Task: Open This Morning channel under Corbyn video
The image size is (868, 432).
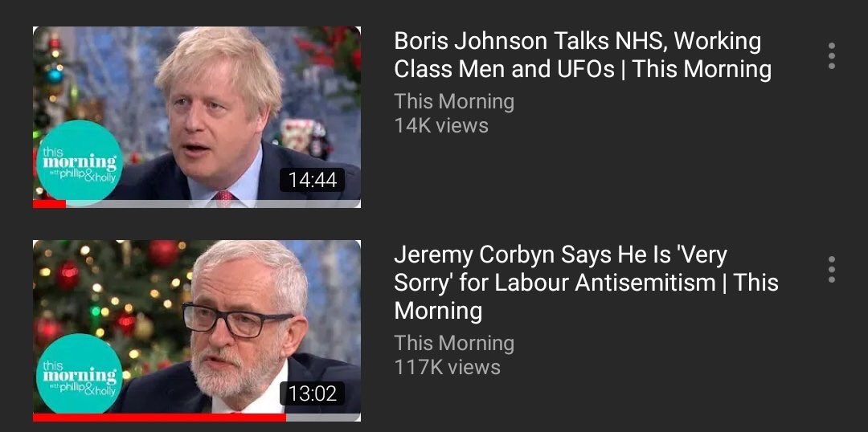Action: [454, 343]
